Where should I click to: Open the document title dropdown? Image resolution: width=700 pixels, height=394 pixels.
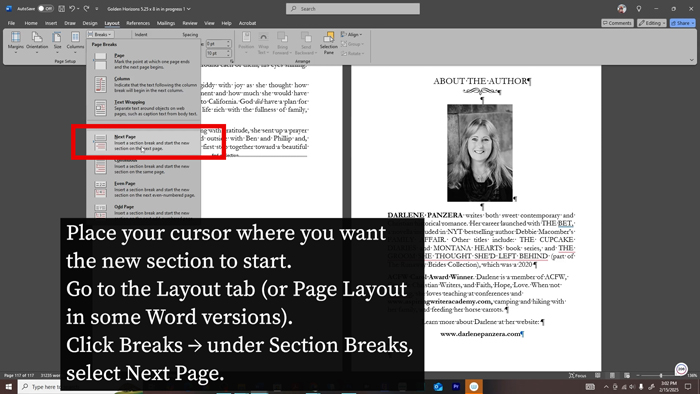coord(189,8)
